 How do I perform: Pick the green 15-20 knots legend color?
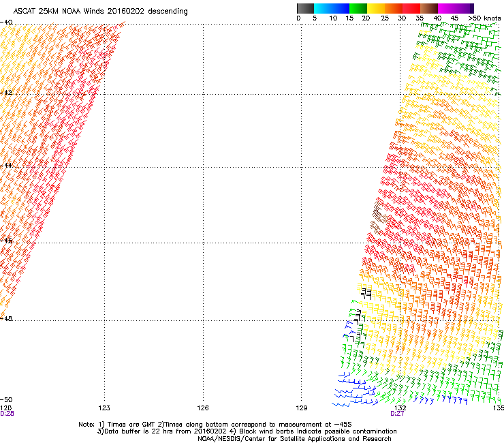tap(358, 8)
